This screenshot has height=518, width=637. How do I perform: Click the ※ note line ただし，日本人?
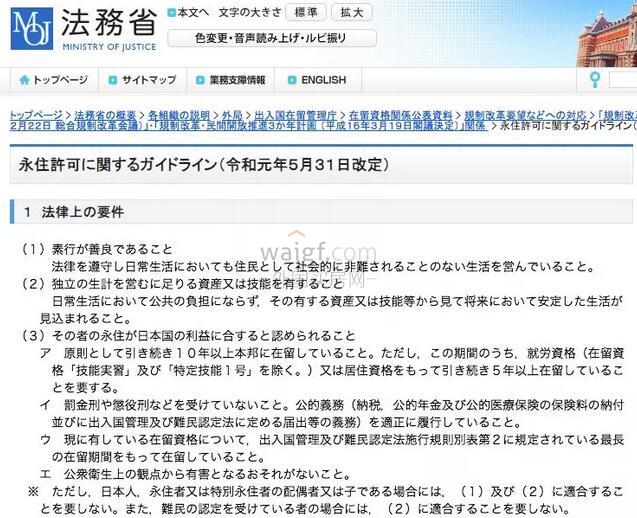pos(325,491)
